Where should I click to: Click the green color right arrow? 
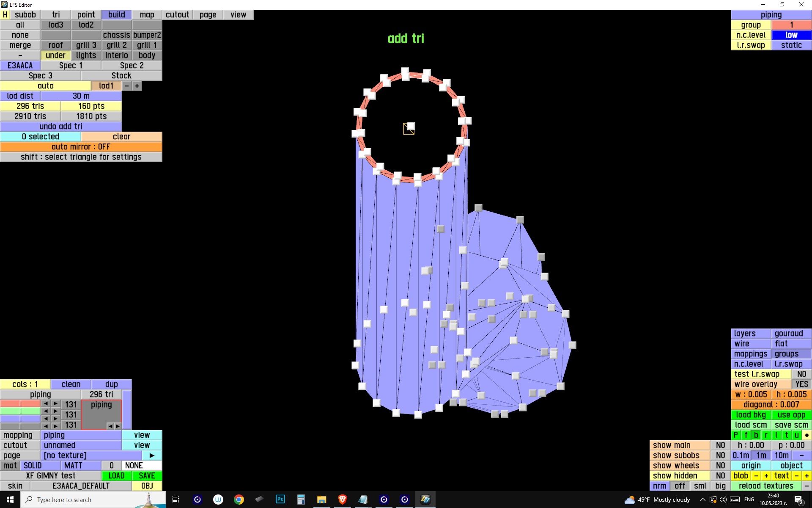55,411
